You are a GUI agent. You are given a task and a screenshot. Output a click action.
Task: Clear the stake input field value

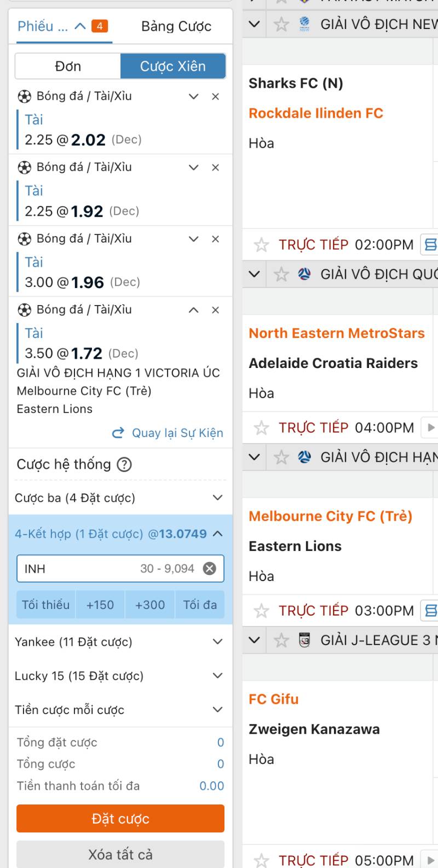pos(209,568)
